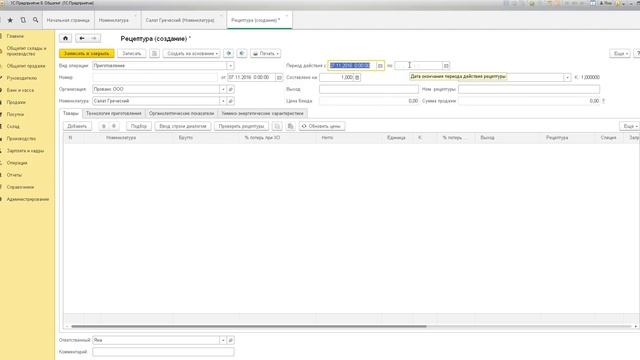This screenshot has height=360, width=640.
Task: Open the Ответственный record via its open icon
Action: pyautogui.click(x=231, y=340)
